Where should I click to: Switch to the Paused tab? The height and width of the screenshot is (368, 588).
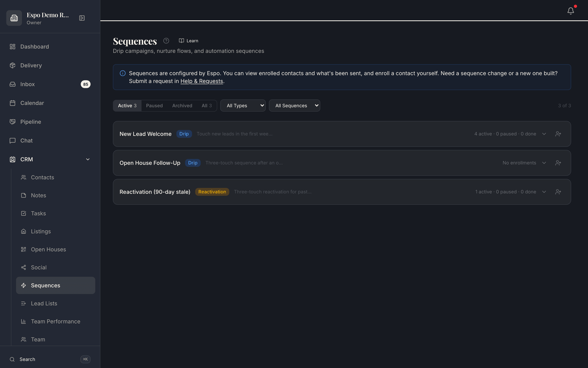[x=154, y=106]
